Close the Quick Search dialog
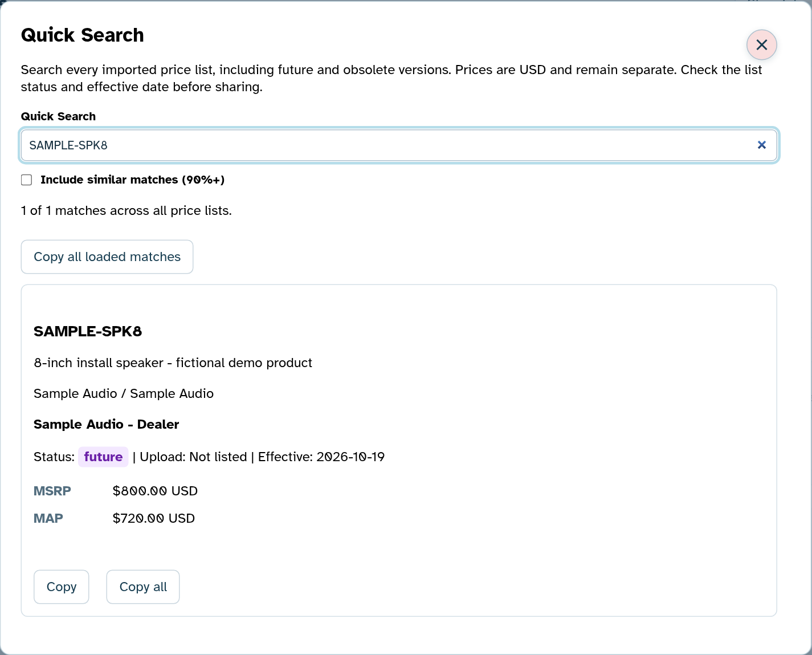The image size is (812, 655). pos(762,44)
